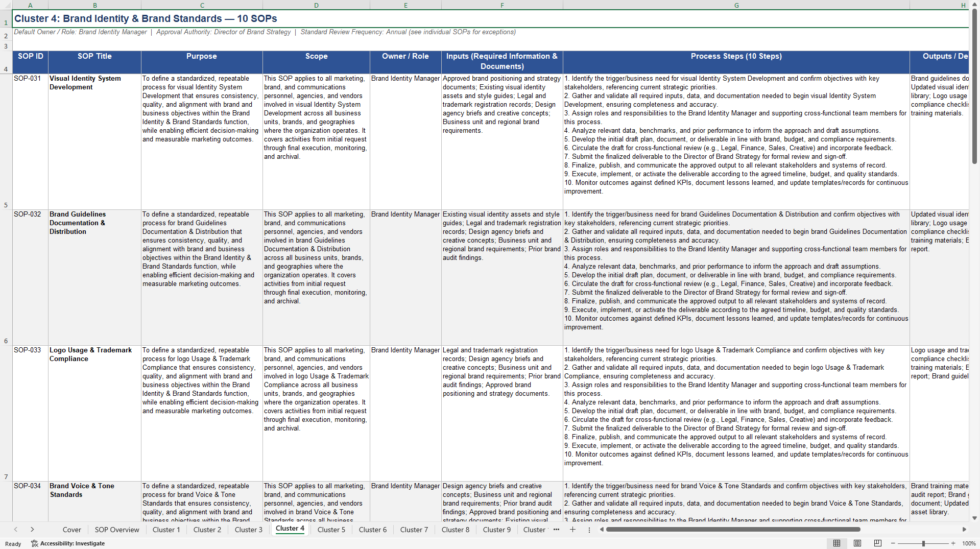Click the 'SOP ID' header cell
980x549 pixels.
[x=30, y=62]
